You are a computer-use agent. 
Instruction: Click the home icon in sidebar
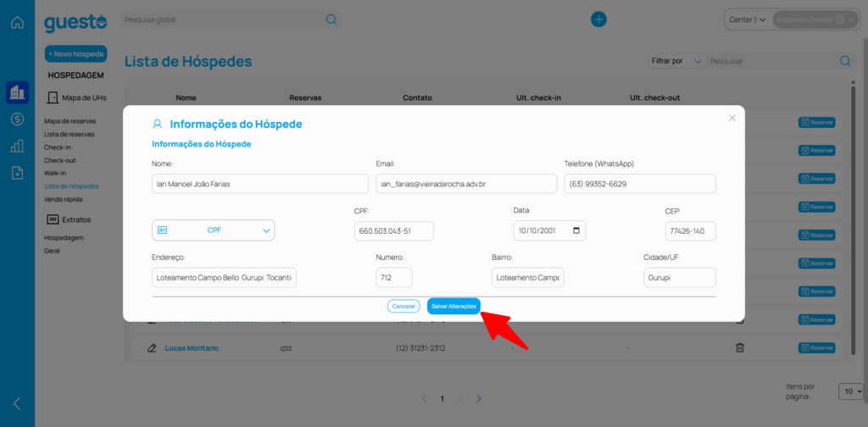click(17, 22)
